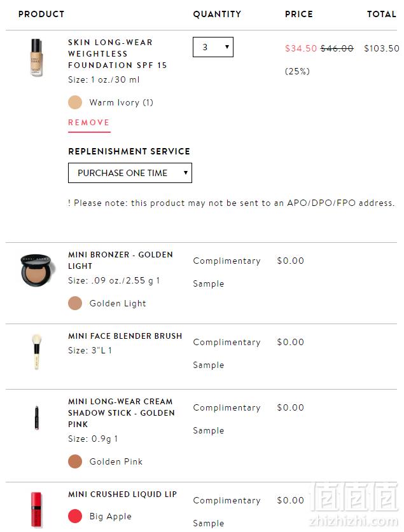
Task: Open the quantity dropdown showing 3
Action: click(213, 47)
